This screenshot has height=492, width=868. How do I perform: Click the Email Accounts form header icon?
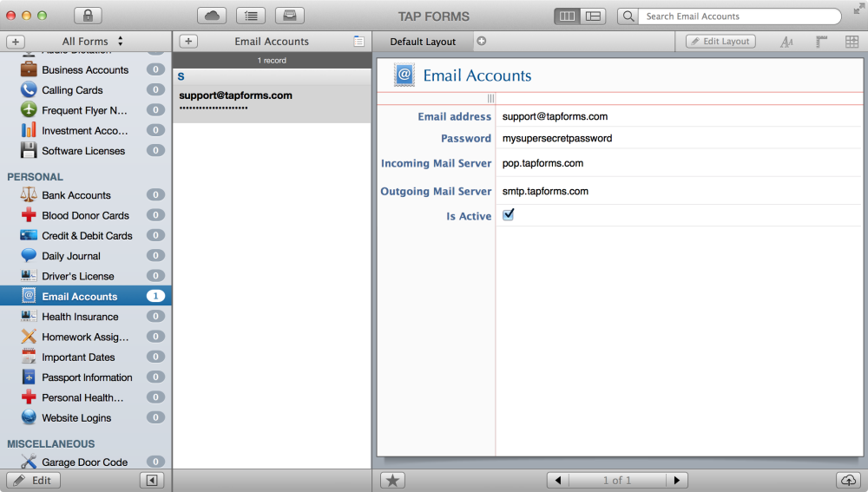pos(404,75)
